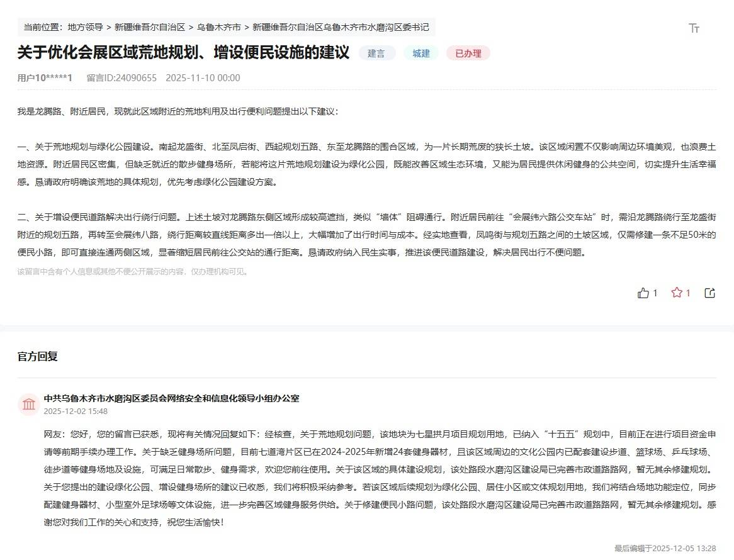Screen dimensions: 734x560
Task: Click the 最后编辑于 last edited note
Action: coord(665,548)
